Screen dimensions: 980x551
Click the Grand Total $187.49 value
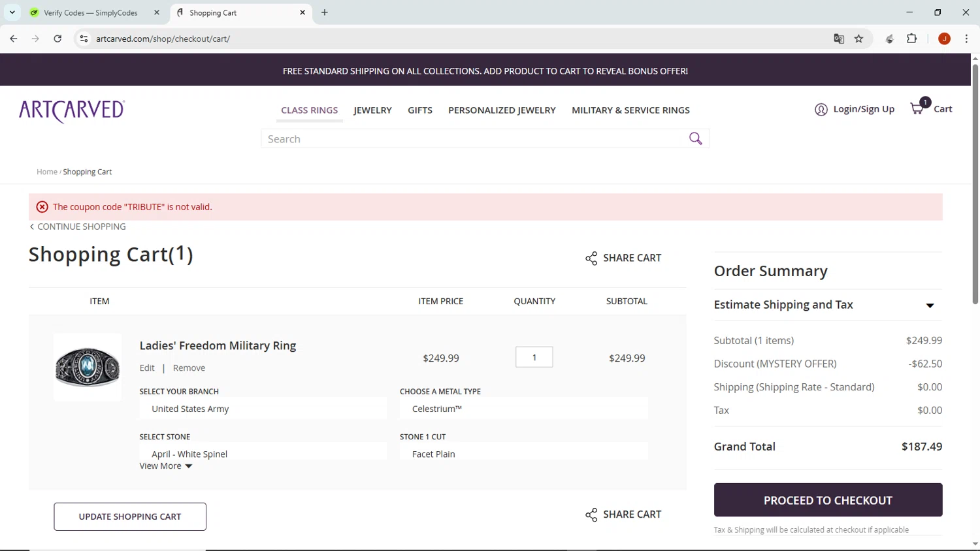(x=922, y=447)
